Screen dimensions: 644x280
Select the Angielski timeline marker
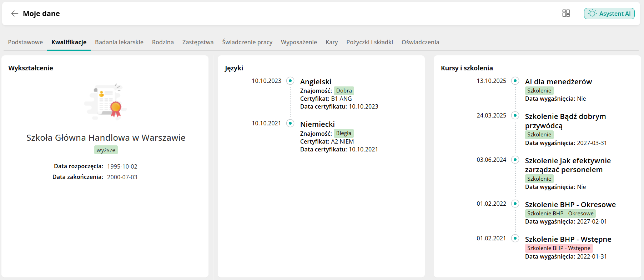coord(290,81)
